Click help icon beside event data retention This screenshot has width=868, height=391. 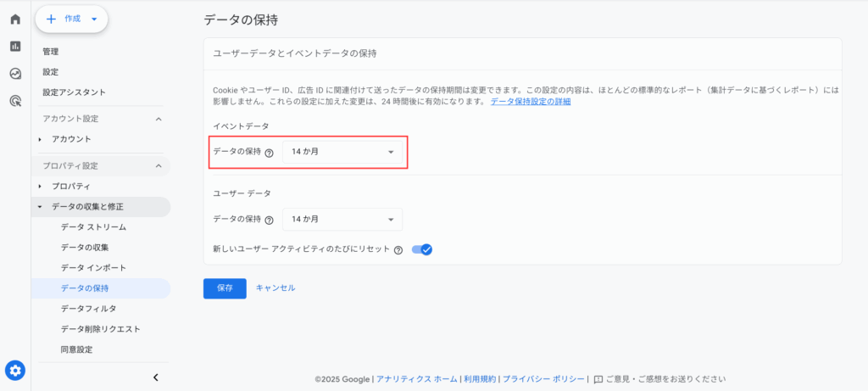pos(269,153)
